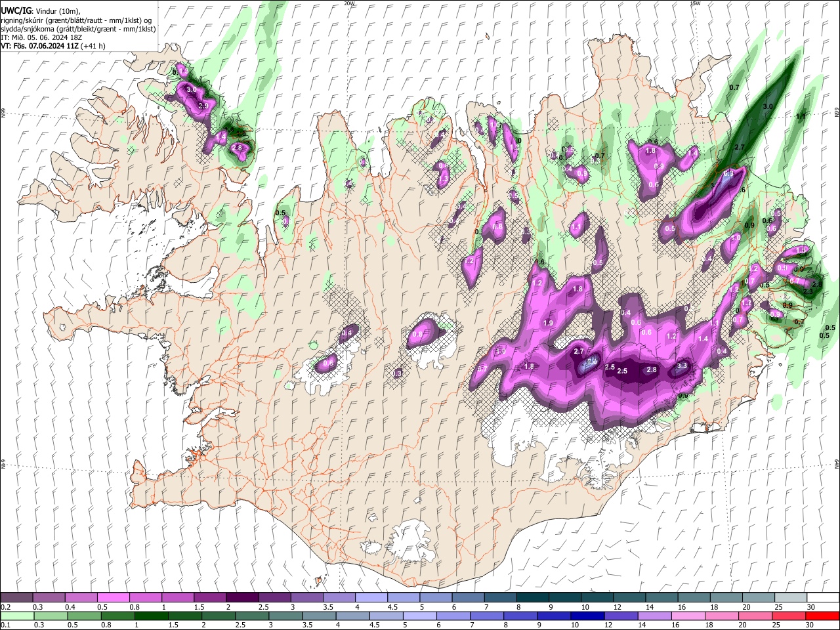
Task: Click the '20W' longitude label at the top edge
Action: (x=349, y=3)
